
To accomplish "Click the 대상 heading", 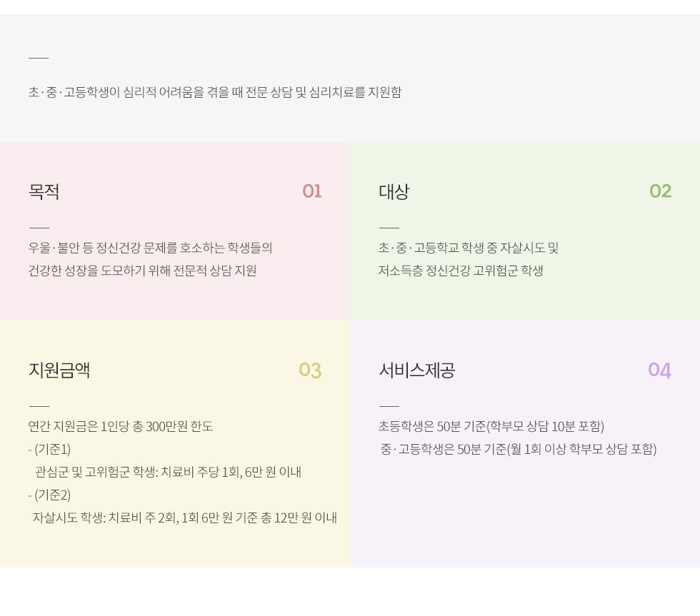I will click(x=394, y=192).
